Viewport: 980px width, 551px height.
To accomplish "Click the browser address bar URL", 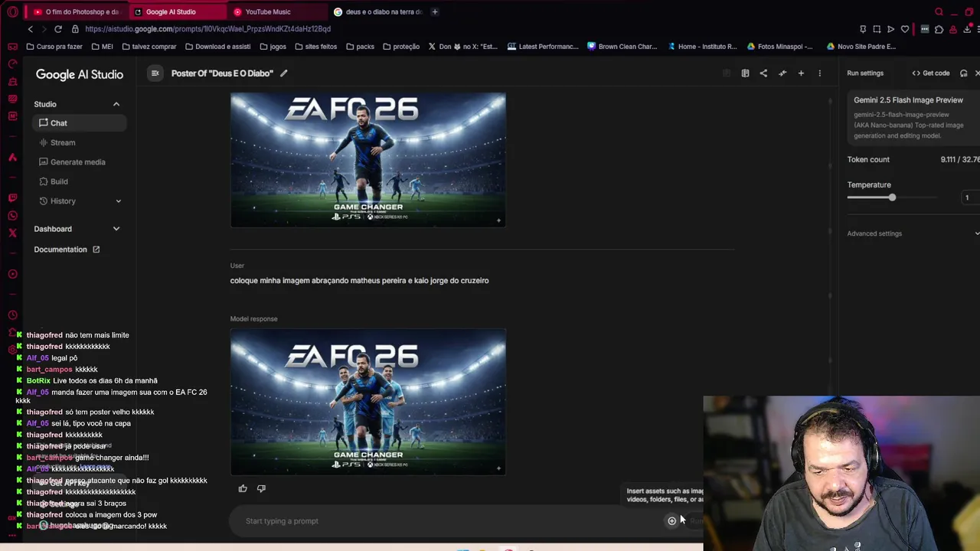I will (x=208, y=29).
